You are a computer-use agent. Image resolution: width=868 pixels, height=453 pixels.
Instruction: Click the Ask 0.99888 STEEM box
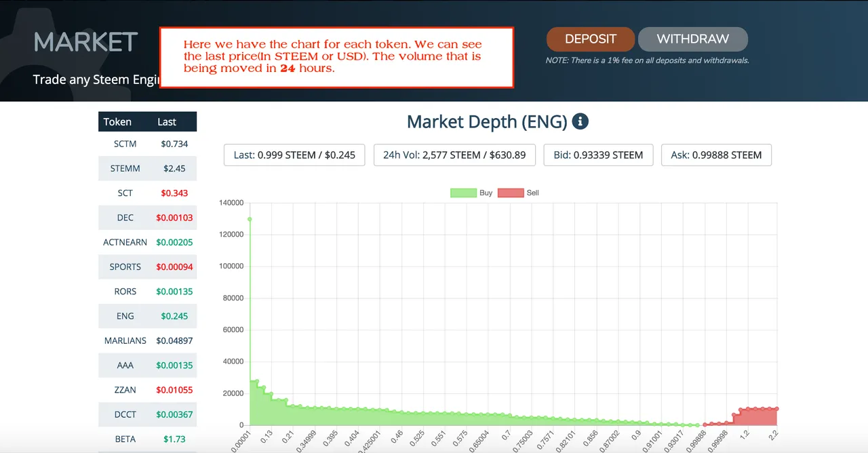click(x=716, y=155)
